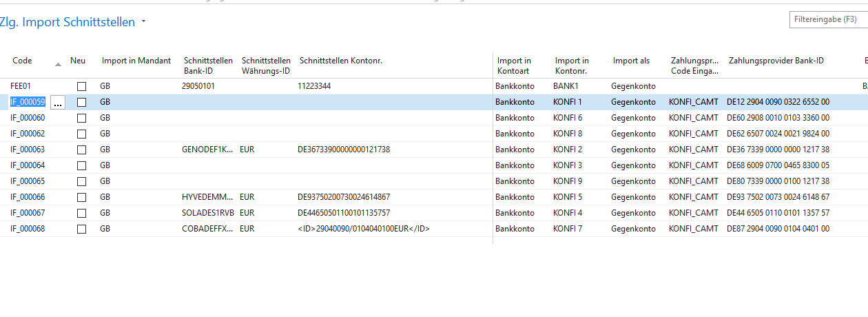The height and width of the screenshot is (317, 868).
Task: Tick the Neu checkbox for IF_000068
Action: coord(82,229)
